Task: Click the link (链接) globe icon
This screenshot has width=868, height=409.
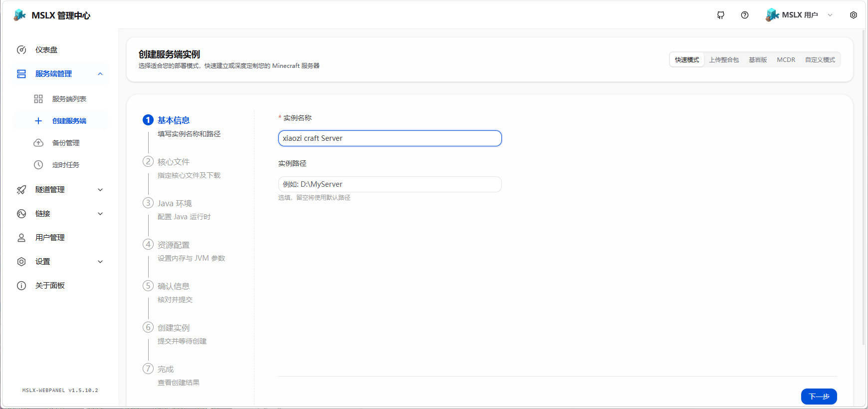Action: point(21,214)
